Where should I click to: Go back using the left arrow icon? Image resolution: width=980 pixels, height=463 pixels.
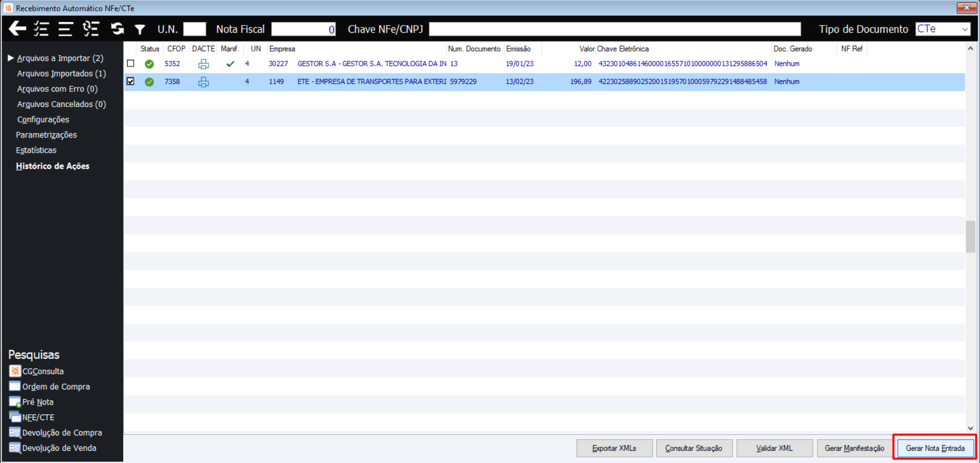(x=17, y=29)
